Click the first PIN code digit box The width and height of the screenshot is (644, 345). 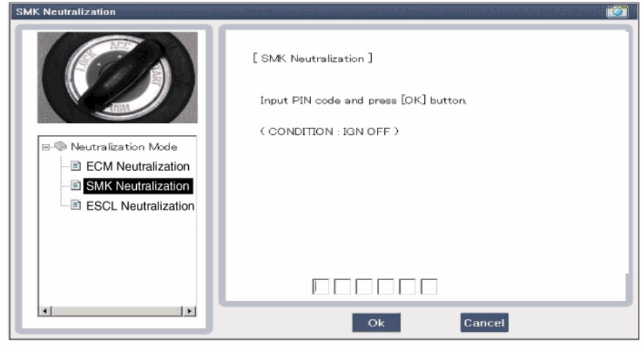[320, 287]
